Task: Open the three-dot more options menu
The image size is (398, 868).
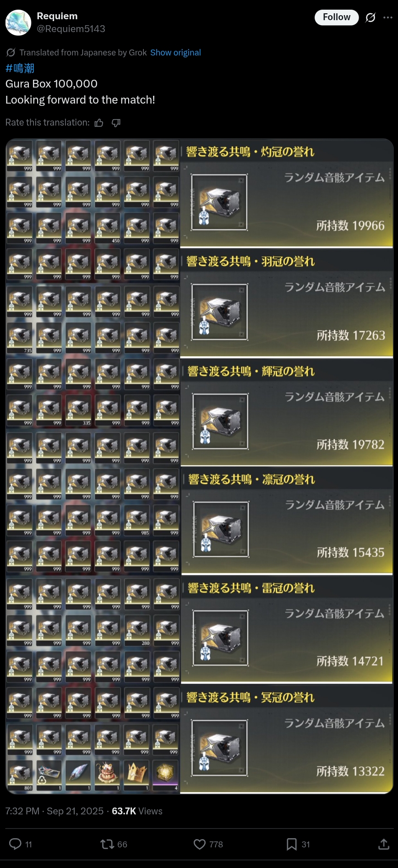Action: point(388,17)
